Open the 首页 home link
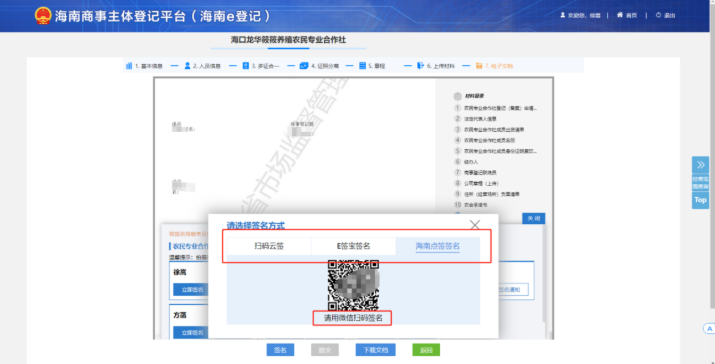 click(x=627, y=16)
